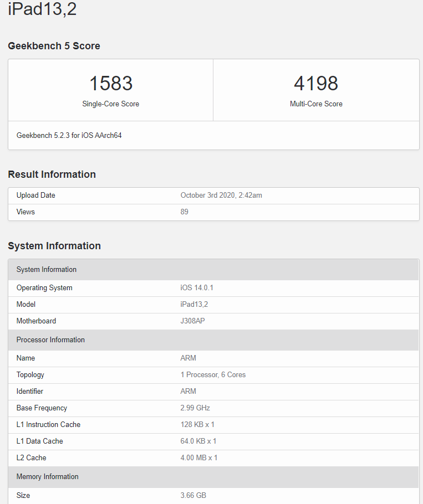Click the iOS 14.0.1 value
Viewport: 423px width, 504px height.
(197, 287)
